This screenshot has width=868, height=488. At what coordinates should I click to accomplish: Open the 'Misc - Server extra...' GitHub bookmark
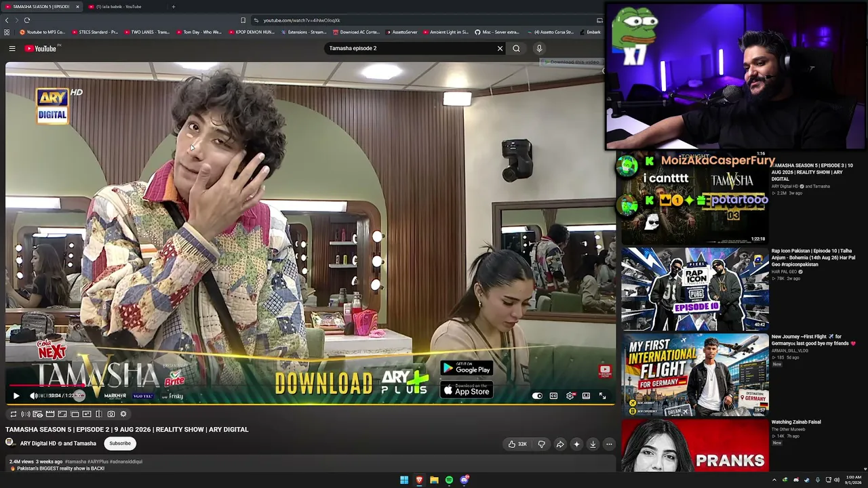click(497, 32)
